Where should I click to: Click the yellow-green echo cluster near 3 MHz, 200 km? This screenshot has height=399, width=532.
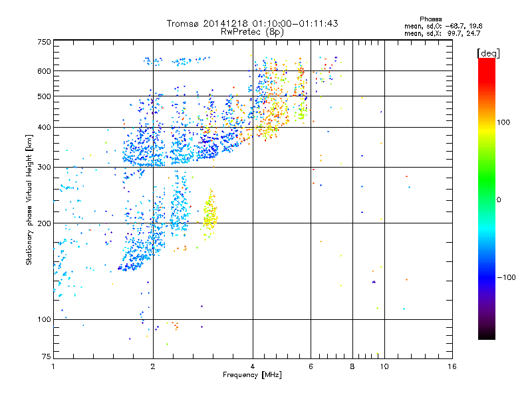210,214
